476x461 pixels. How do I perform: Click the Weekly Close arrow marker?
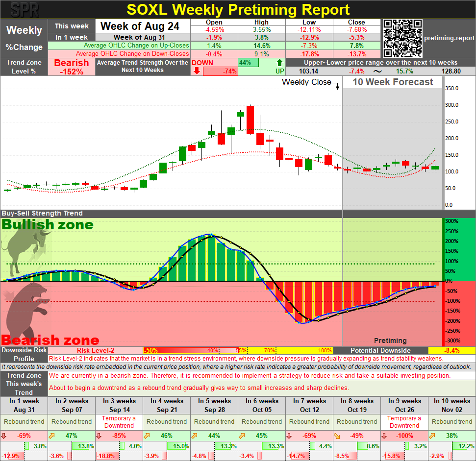pyautogui.click(x=337, y=86)
